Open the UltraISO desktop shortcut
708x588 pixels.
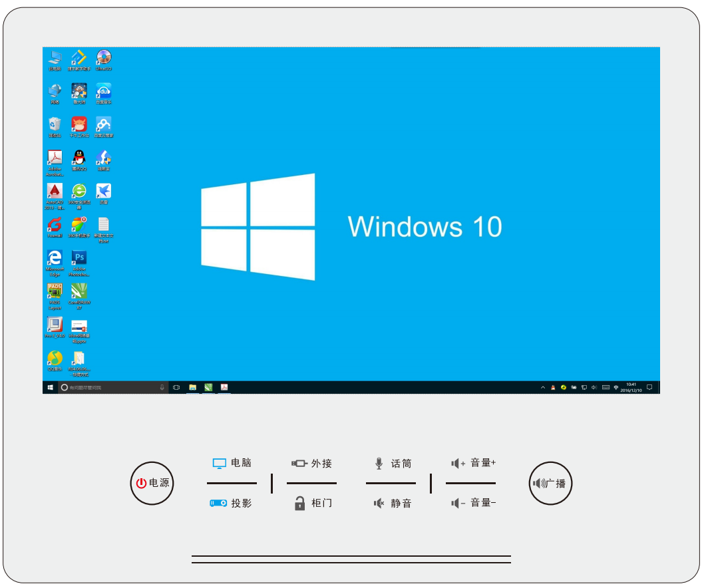103,57
